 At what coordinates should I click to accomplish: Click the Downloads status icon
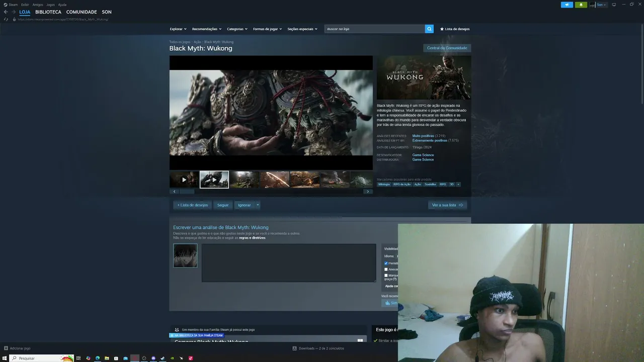pos(294,348)
